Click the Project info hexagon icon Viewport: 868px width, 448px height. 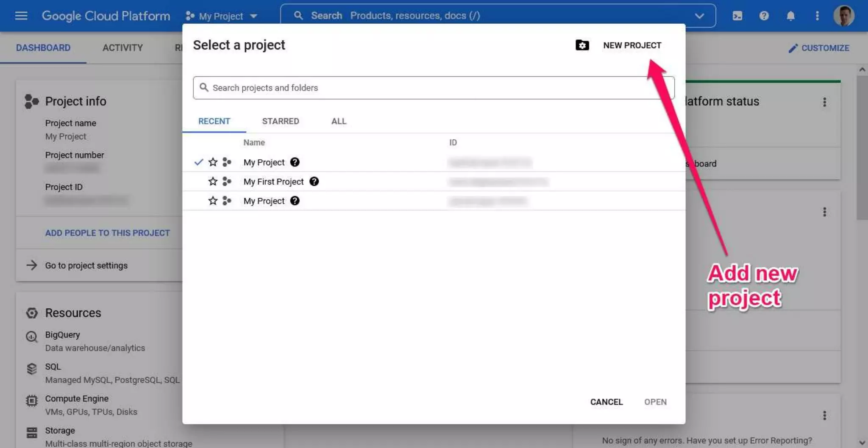[31, 101]
